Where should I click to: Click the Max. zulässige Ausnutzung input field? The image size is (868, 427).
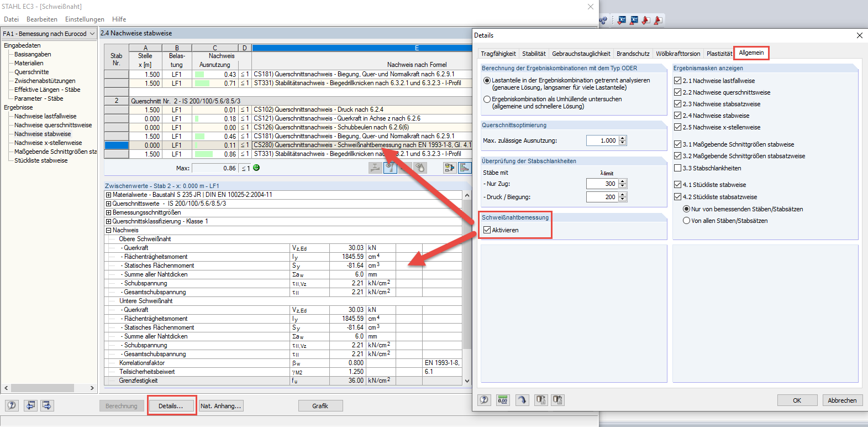pos(602,140)
